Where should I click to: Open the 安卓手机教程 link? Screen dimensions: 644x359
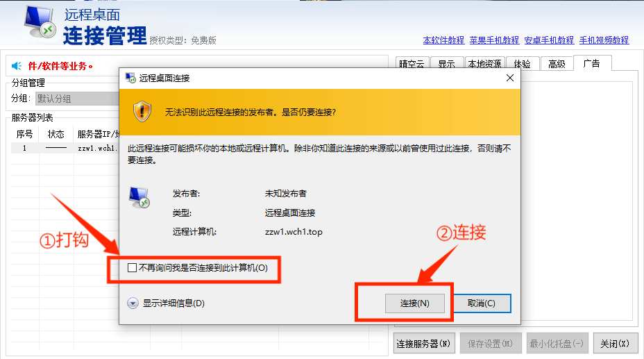pos(549,40)
